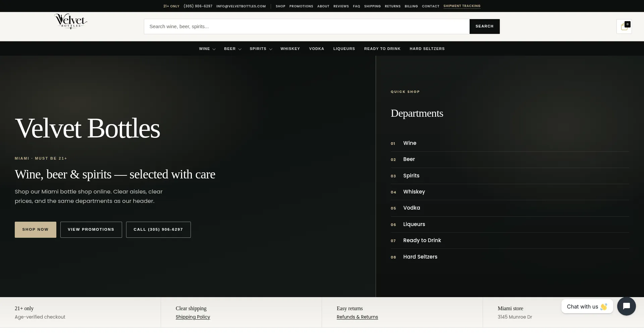Screen dimensions: 644x333
Task: Open the About page link
Action: click(x=323, y=6)
